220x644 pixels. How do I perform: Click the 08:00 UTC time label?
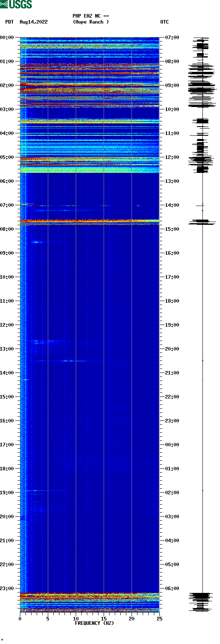172,61
